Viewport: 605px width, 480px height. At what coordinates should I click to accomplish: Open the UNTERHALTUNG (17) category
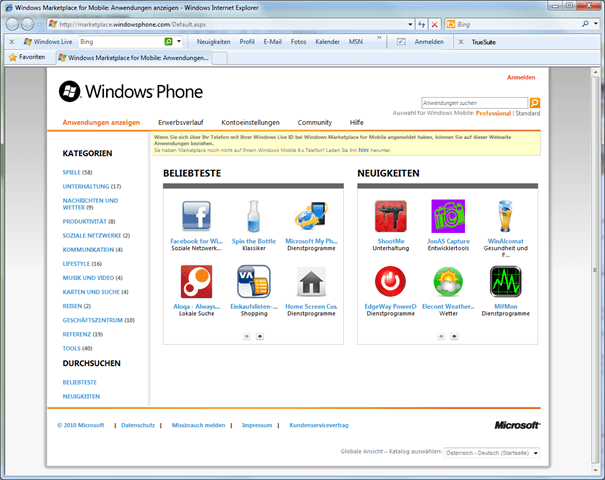pyautogui.click(x=92, y=186)
